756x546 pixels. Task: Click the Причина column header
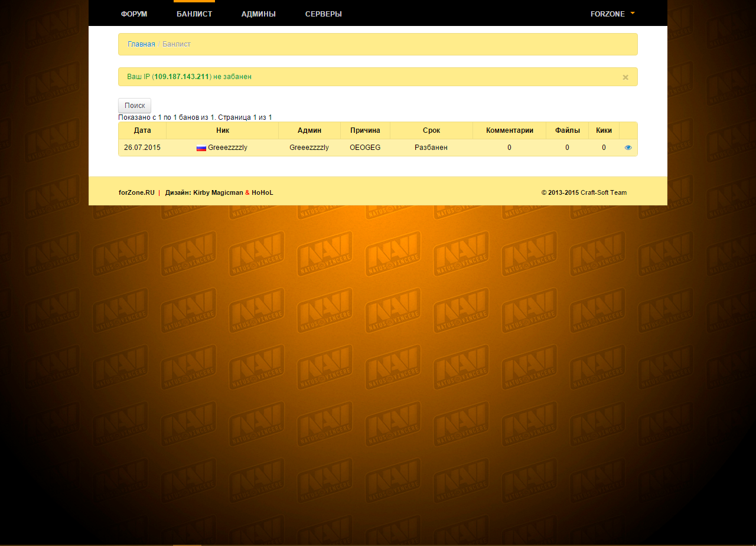(x=366, y=130)
